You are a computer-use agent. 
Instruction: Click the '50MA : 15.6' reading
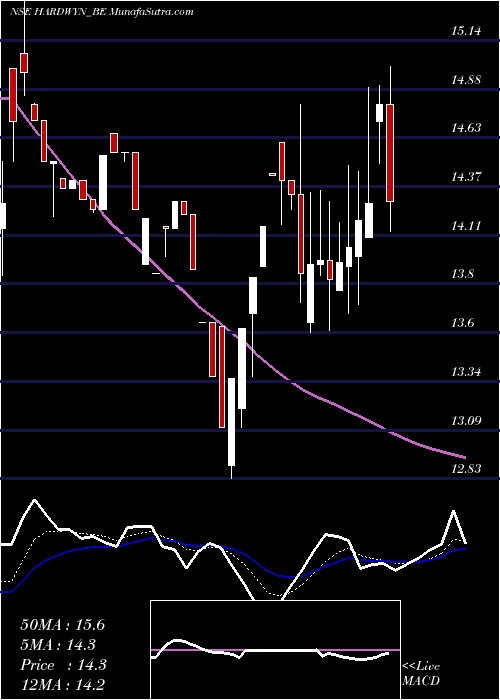pos(63,625)
